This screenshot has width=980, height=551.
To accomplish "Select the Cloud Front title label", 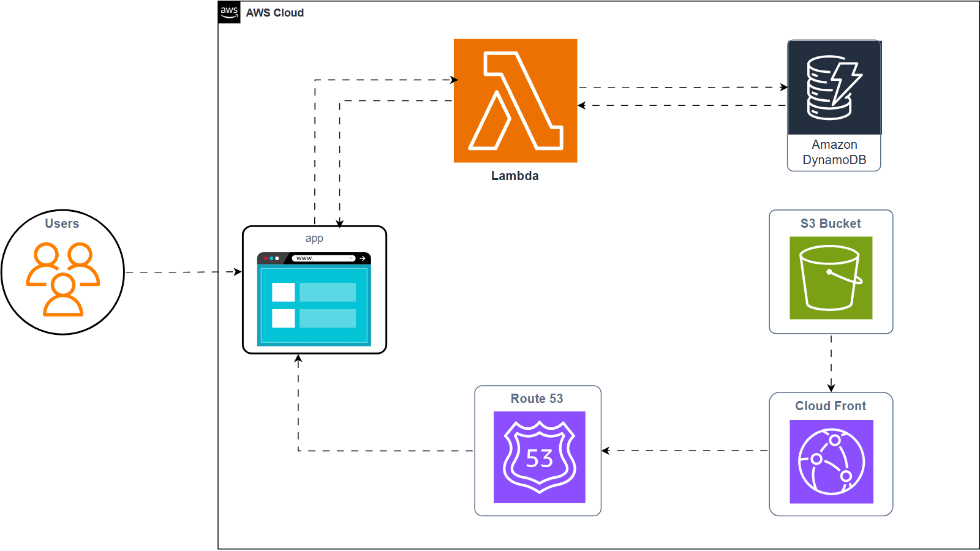I will [x=831, y=406].
